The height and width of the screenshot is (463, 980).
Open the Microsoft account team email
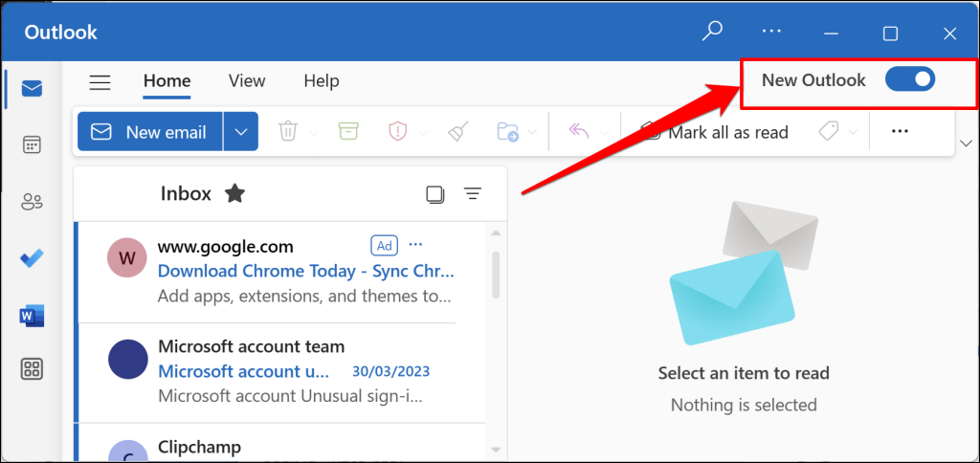coord(280,372)
